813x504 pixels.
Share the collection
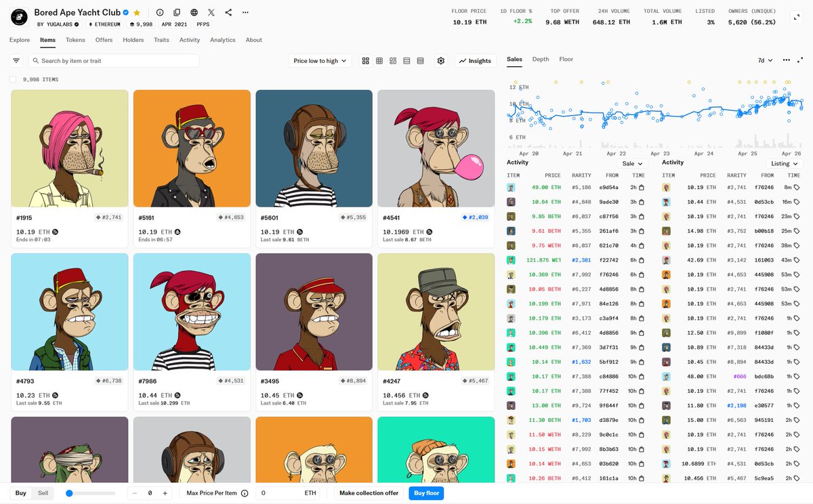point(228,12)
